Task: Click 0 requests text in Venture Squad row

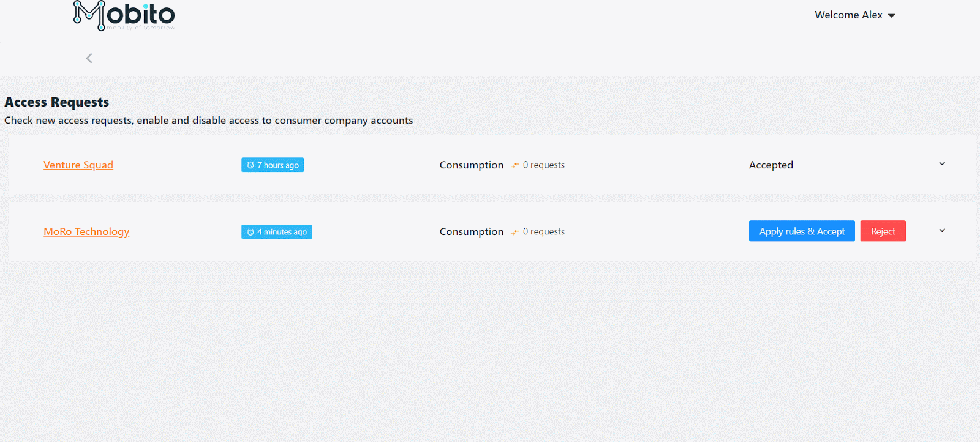Action: (x=544, y=165)
